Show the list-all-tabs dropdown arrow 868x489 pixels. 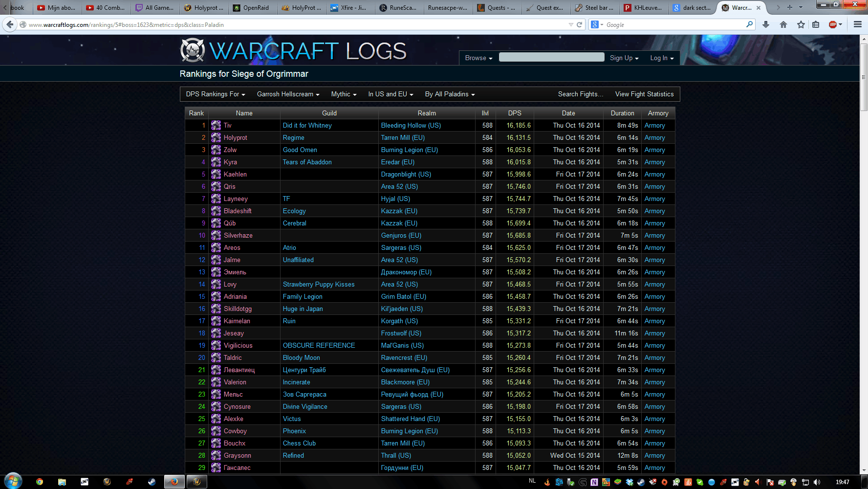point(801,7)
